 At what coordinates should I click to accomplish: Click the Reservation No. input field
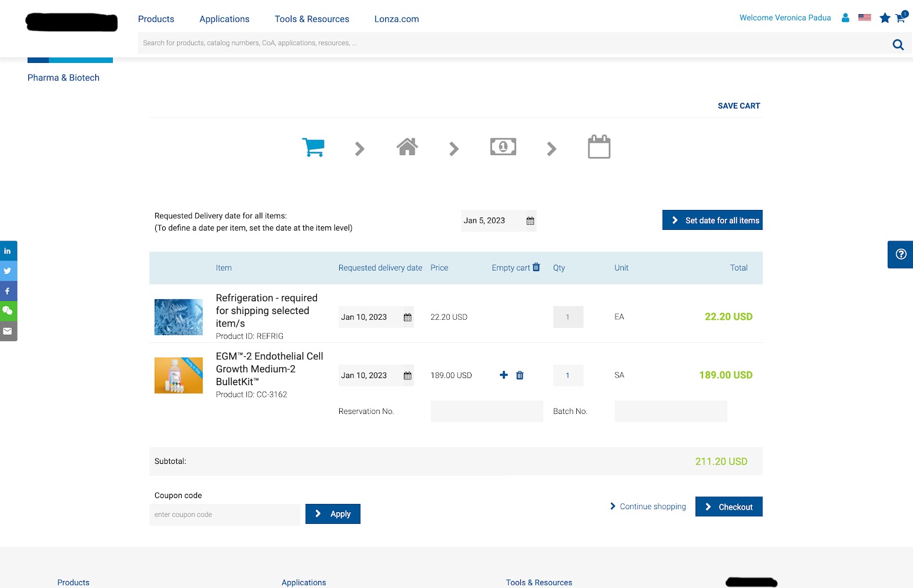(x=486, y=412)
